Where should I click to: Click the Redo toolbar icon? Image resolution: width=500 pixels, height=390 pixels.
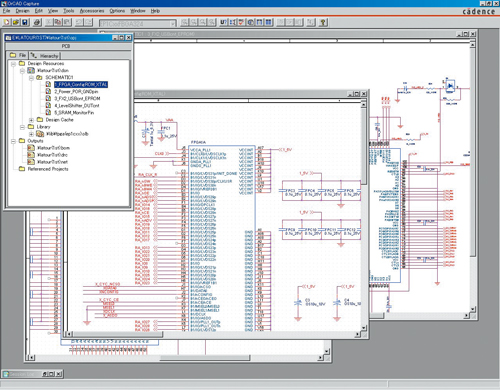[88, 22]
